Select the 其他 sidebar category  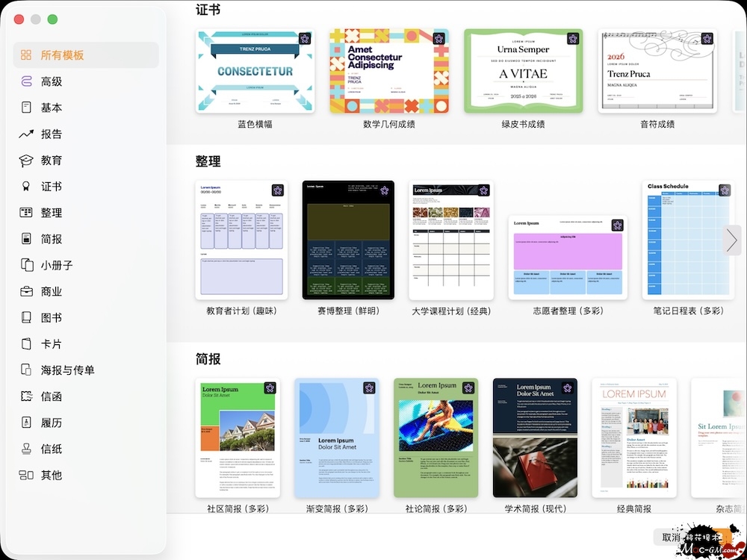[x=52, y=475]
